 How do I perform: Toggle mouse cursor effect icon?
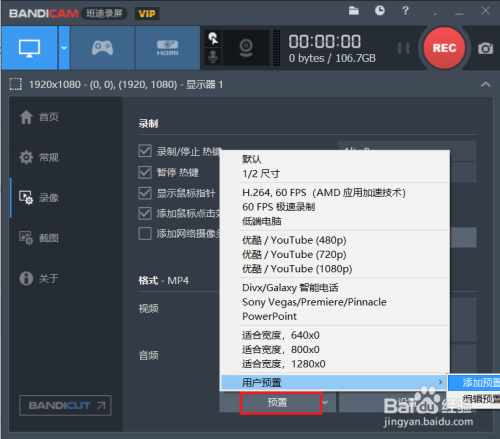[x=213, y=39]
